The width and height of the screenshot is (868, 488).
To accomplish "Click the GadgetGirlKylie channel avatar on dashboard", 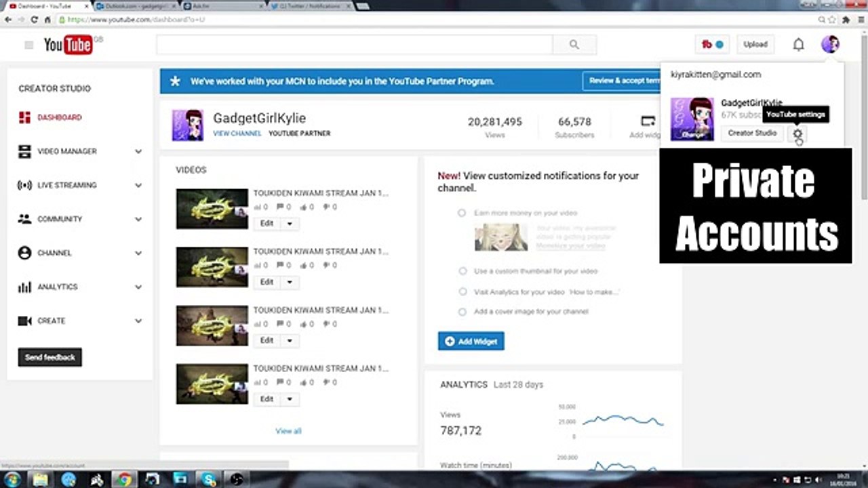I will pos(188,125).
